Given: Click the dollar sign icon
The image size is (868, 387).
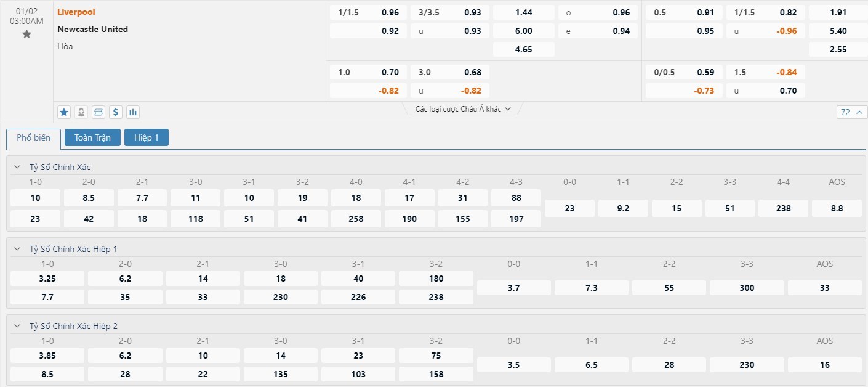Looking at the screenshot, I should (116, 112).
